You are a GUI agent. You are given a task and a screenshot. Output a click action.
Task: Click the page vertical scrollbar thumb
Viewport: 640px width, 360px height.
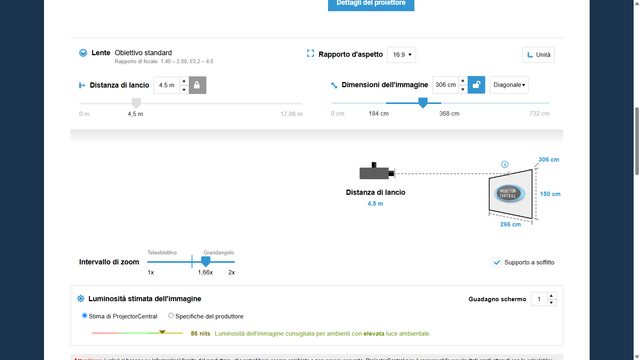[636, 142]
